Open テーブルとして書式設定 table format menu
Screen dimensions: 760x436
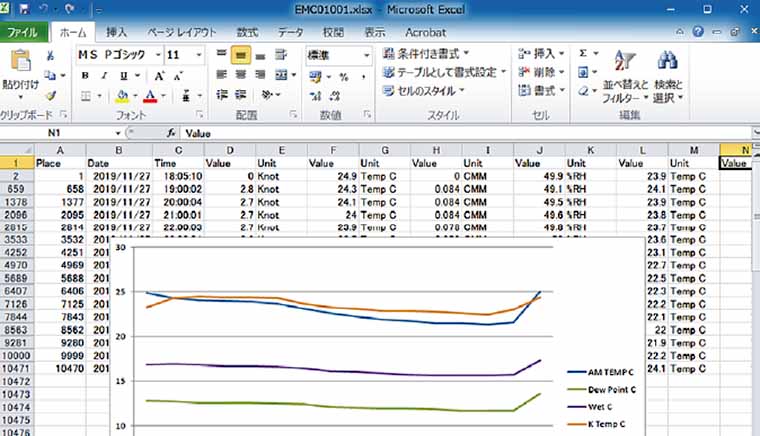tap(444, 72)
